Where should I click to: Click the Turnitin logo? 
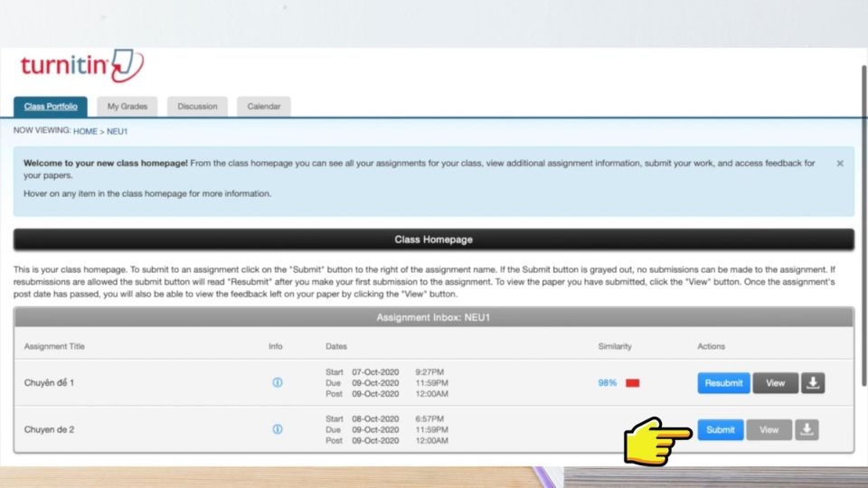coord(81,67)
